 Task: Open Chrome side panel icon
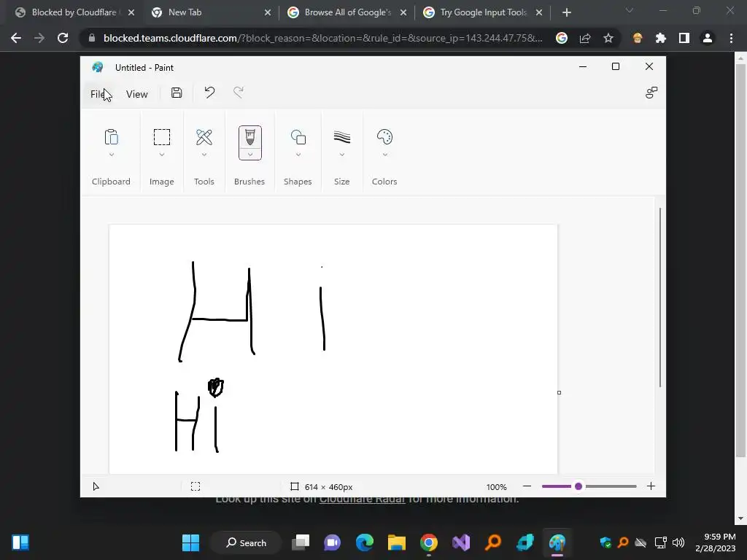(684, 38)
